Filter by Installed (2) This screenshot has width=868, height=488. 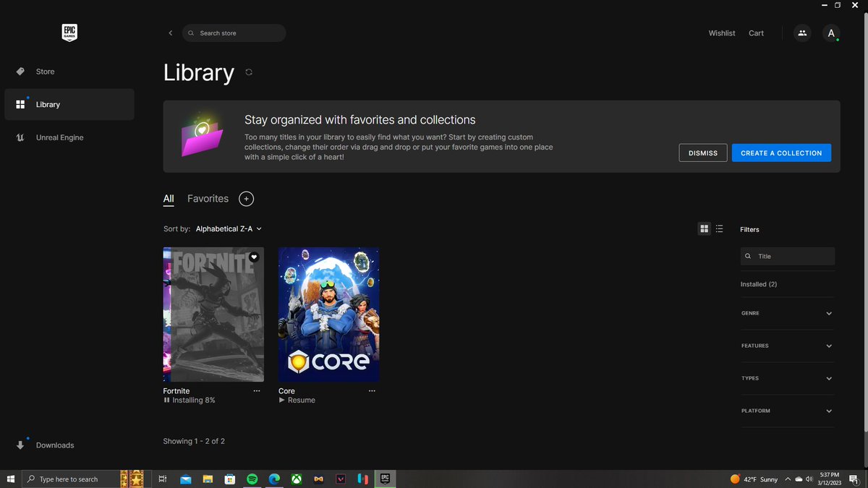pyautogui.click(x=759, y=284)
